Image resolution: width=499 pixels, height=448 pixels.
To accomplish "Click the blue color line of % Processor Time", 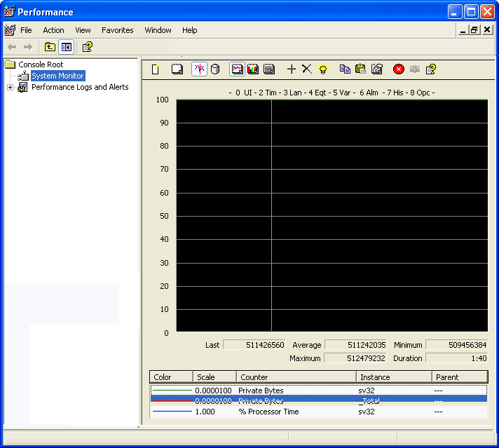I will [x=172, y=412].
